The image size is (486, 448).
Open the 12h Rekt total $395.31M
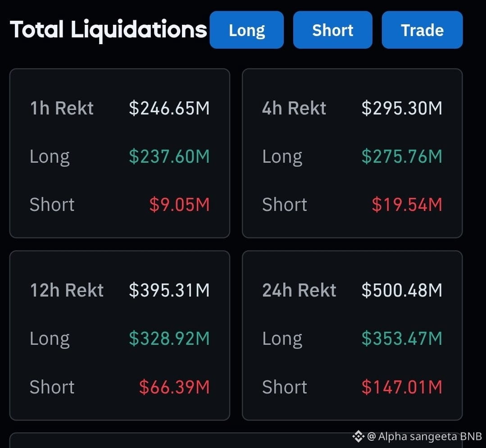(x=169, y=290)
